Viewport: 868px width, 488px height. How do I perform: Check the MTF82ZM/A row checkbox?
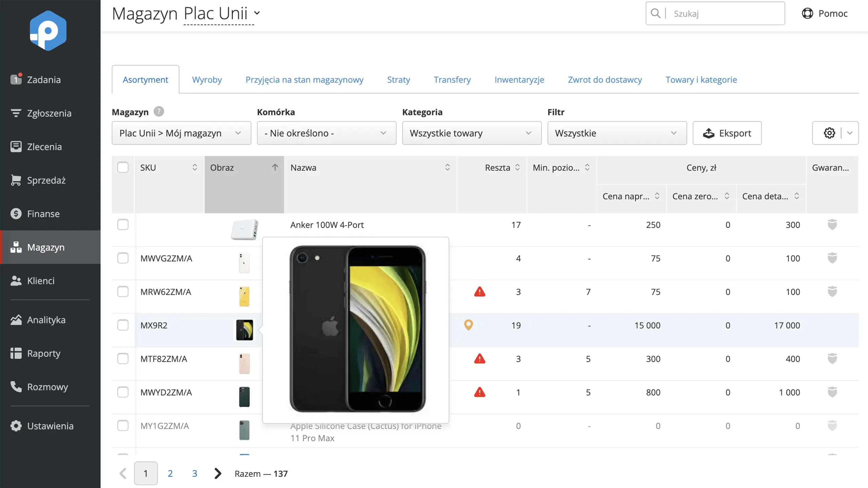[x=123, y=359]
